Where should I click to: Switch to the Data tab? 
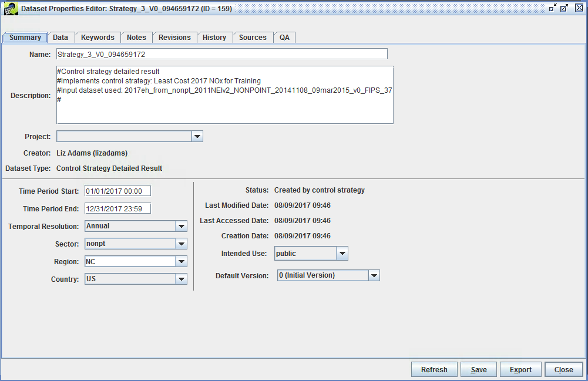pos(60,37)
